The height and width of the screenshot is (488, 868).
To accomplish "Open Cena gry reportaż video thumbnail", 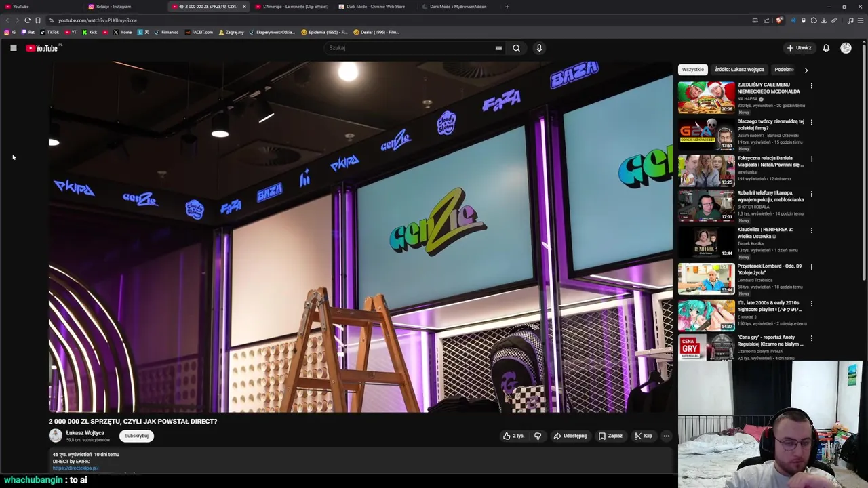I will pos(706,348).
